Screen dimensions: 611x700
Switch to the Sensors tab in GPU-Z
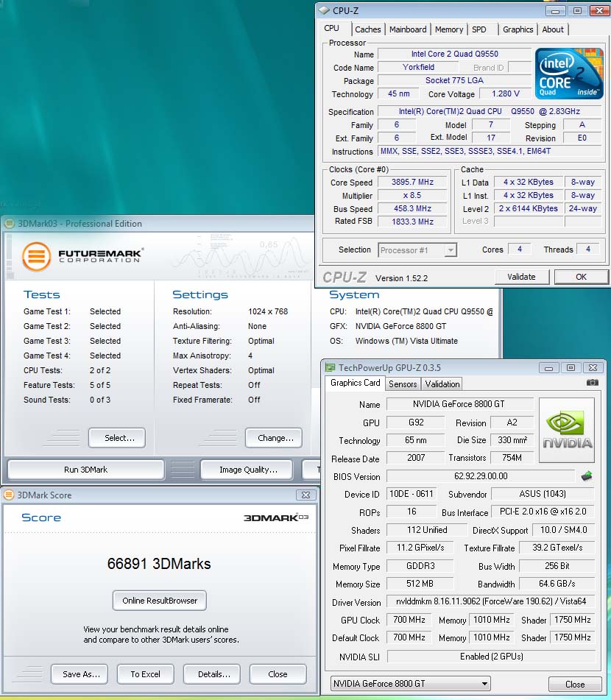coord(403,384)
